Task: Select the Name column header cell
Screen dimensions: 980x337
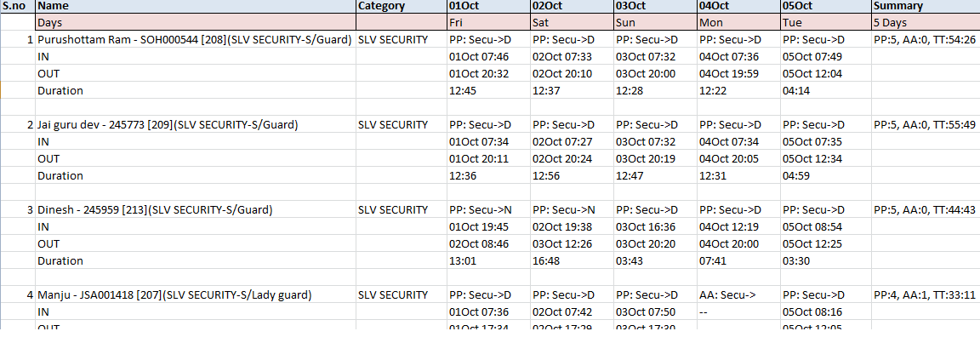Action: coord(196,6)
